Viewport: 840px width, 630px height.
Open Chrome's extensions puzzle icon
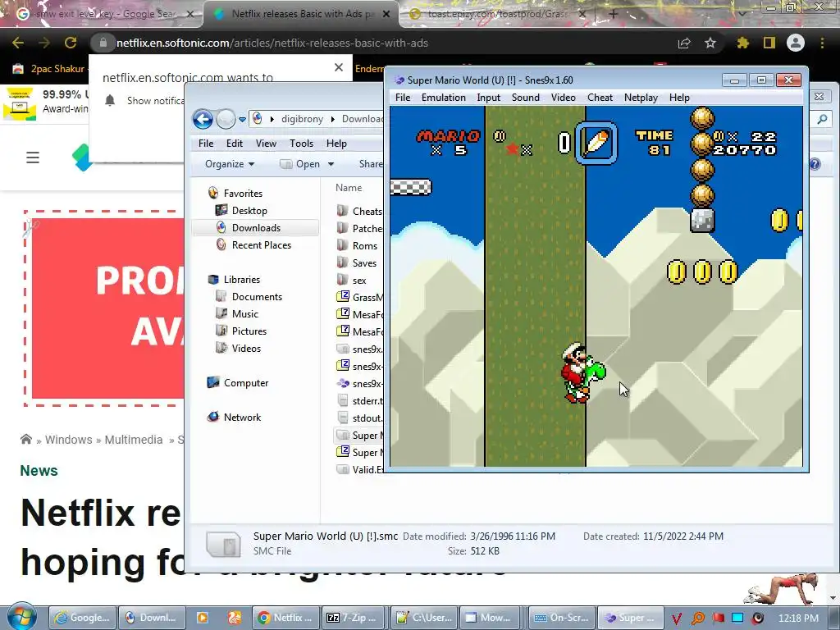(742, 43)
